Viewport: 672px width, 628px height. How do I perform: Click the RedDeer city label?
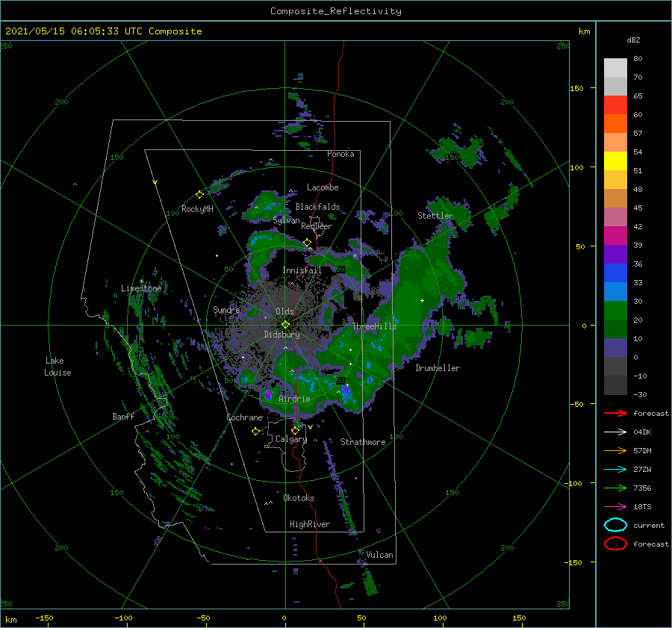click(x=317, y=226)
